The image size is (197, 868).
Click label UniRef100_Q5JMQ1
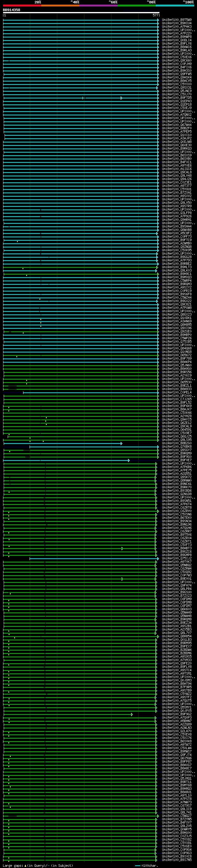click(177, 778)
